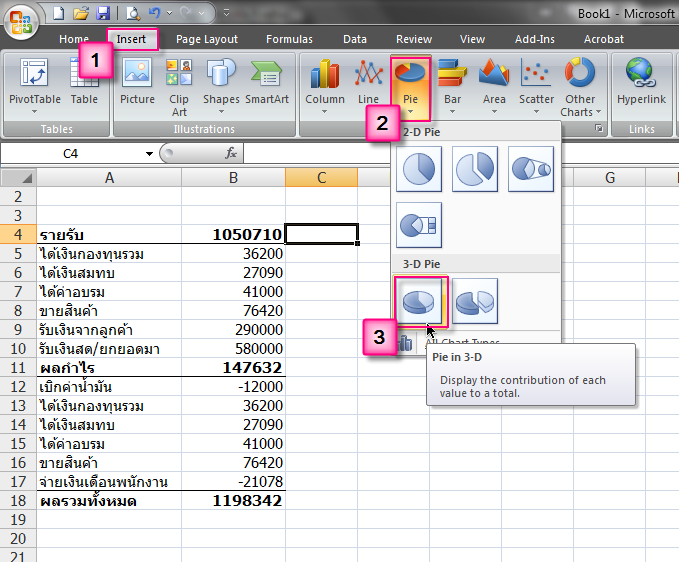Click cell B4 with value 1050710
Screen dimensions: 679x562
pyautogui.click(x=233, y=234)
